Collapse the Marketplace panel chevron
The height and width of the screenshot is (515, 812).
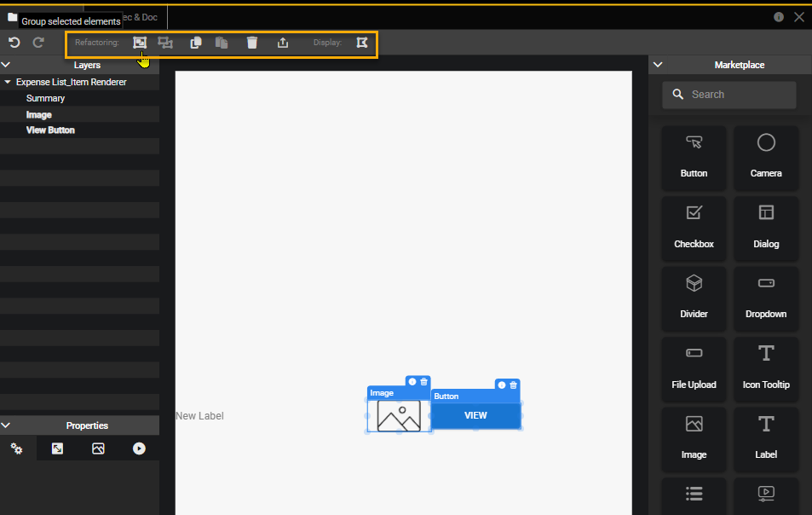point(657,65)
